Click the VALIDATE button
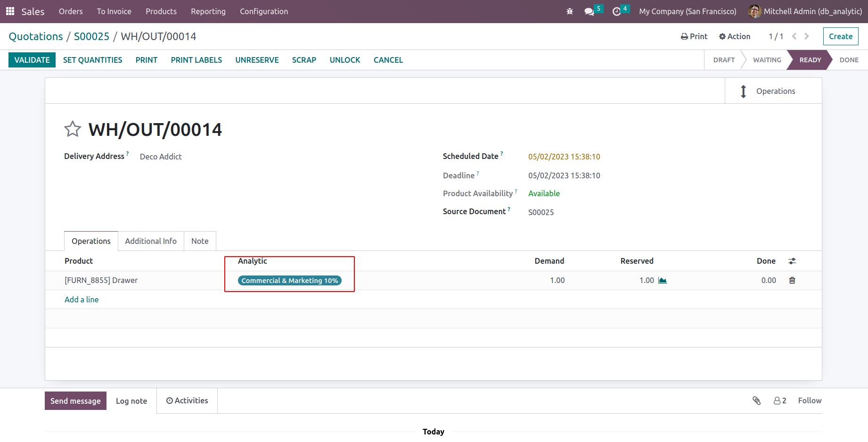 tap(32, 60)
